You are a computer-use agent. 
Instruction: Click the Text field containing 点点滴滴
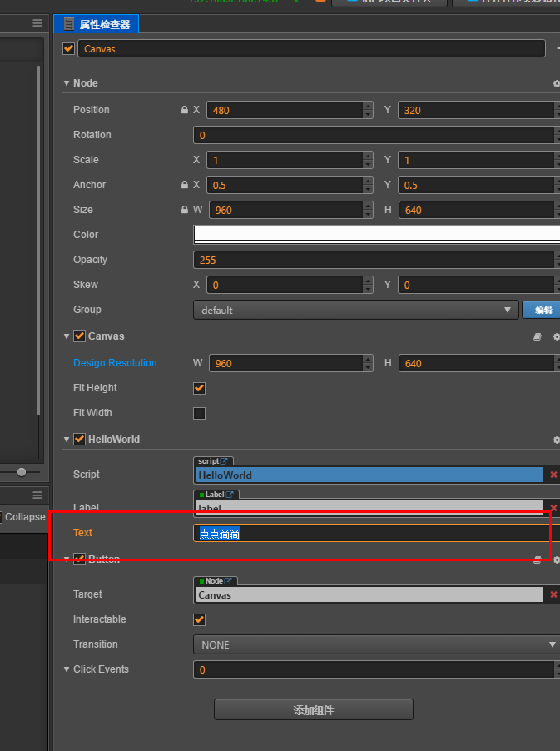click(x=377, y=533)
